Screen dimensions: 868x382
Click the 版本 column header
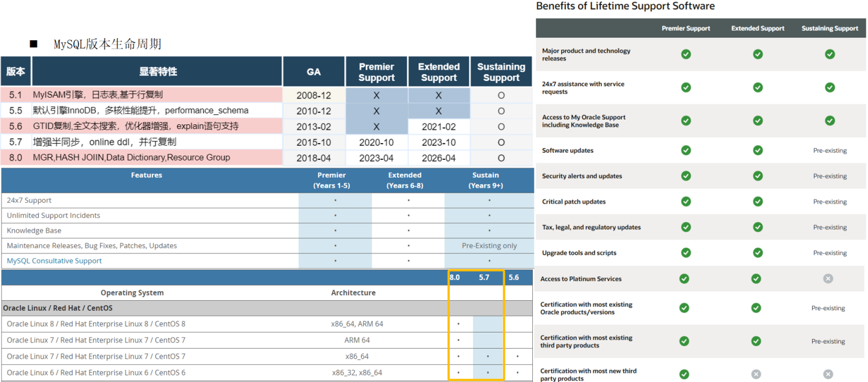coord(16,72)
